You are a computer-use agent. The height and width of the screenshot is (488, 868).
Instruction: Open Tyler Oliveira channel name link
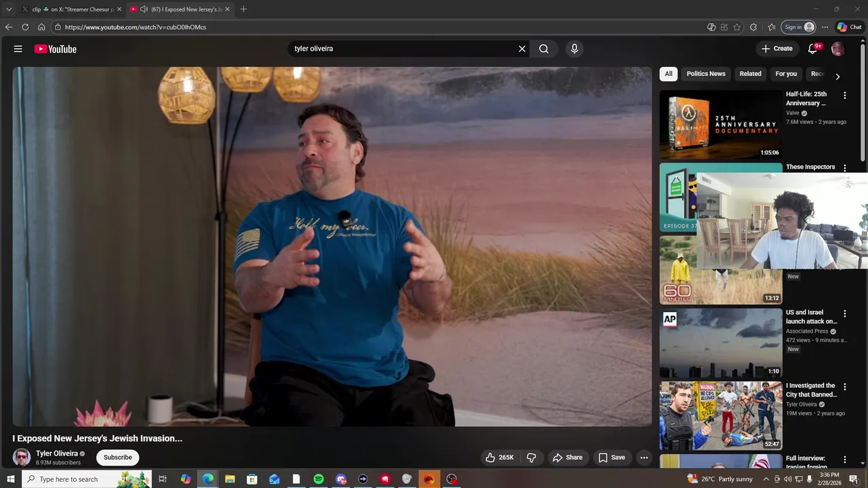coord(57,453)
